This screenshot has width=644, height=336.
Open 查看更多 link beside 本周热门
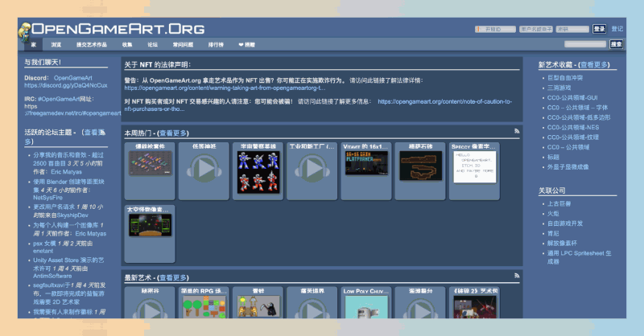coord(173,133)
